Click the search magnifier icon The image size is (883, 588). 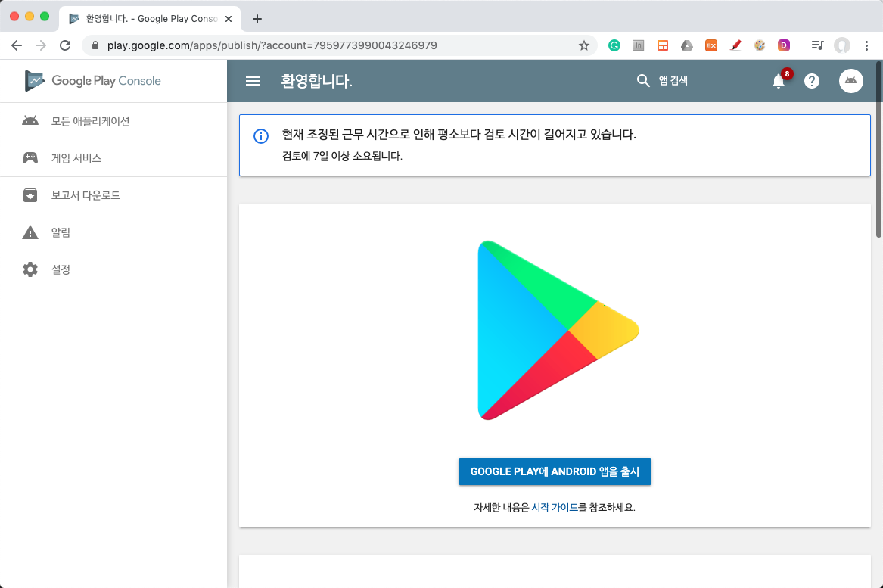[x=643, y=80]
